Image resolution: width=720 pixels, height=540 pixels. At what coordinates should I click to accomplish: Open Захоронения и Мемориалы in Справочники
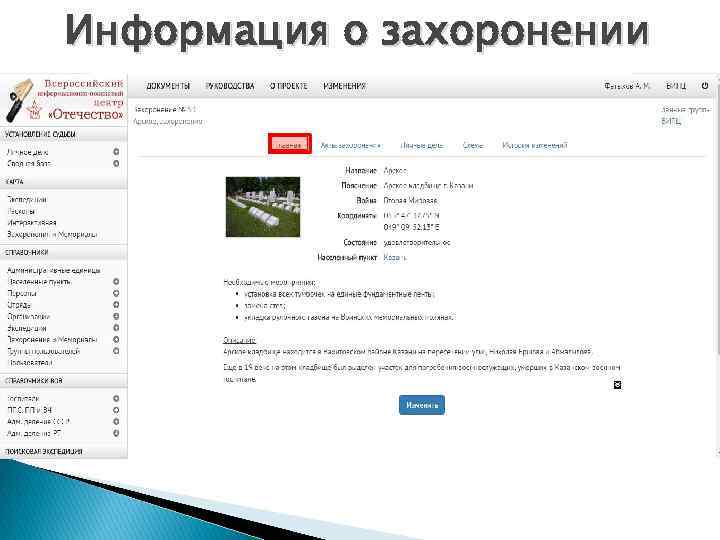click(x=52, y=339)
